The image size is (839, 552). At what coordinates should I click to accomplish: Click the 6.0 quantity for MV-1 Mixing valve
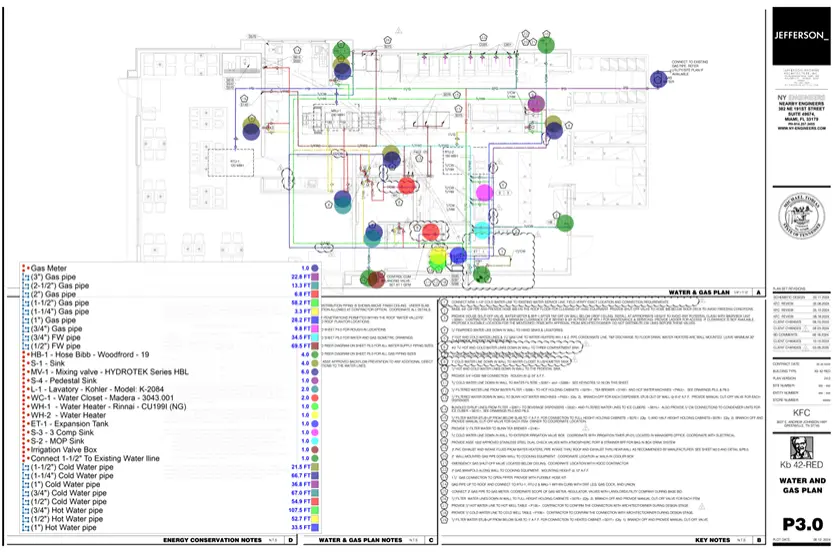click(305, 372)
